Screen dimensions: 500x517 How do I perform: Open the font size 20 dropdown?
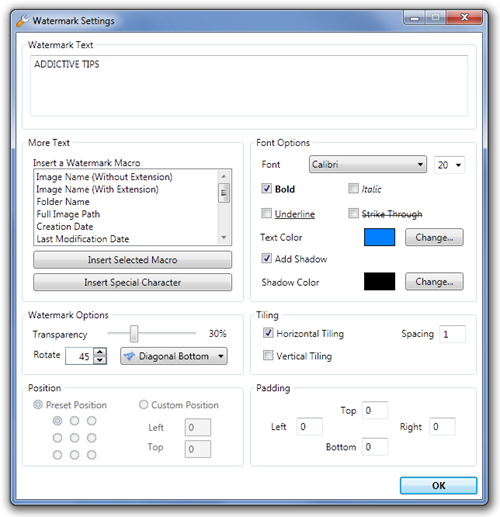coord(449,165)
